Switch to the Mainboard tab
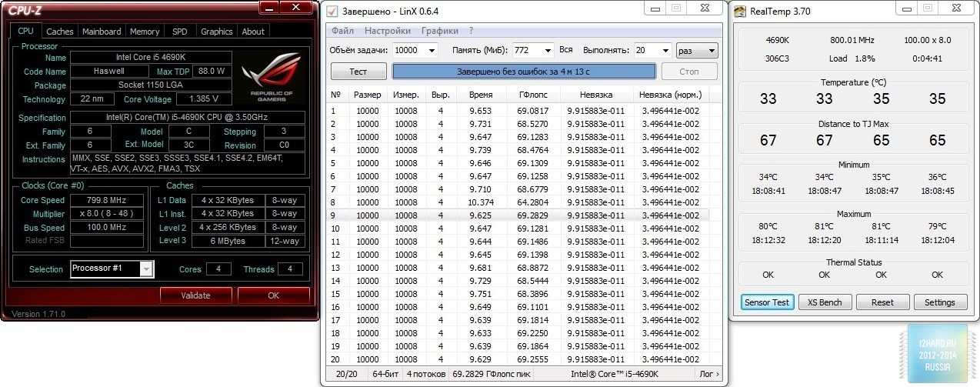This screenshot has width=980, height=387. [x=102, y=32]
